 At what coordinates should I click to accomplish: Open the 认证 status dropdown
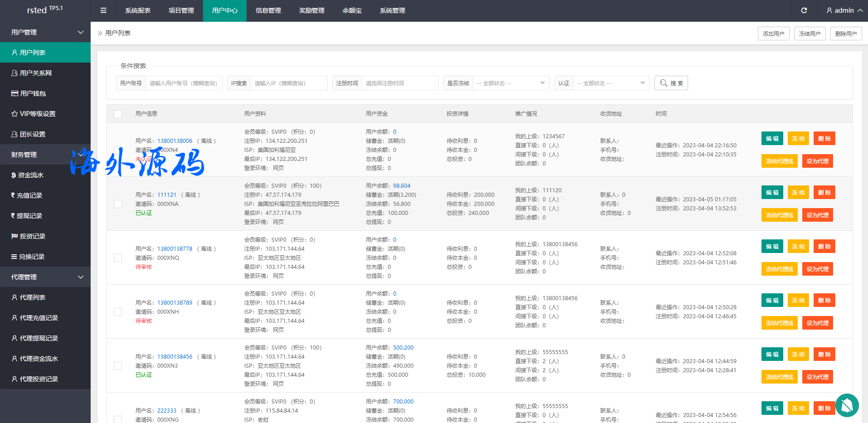[611, 83]
